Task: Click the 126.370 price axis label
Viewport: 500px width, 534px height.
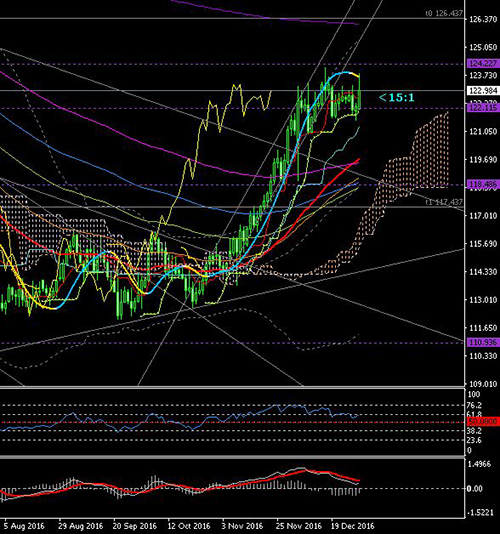Action: pyautogui.click(x=483, y=19)
